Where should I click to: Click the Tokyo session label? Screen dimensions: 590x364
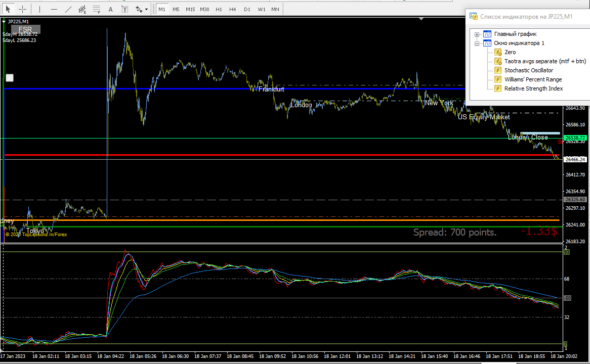pyautogui.click(x=35, y=231)
